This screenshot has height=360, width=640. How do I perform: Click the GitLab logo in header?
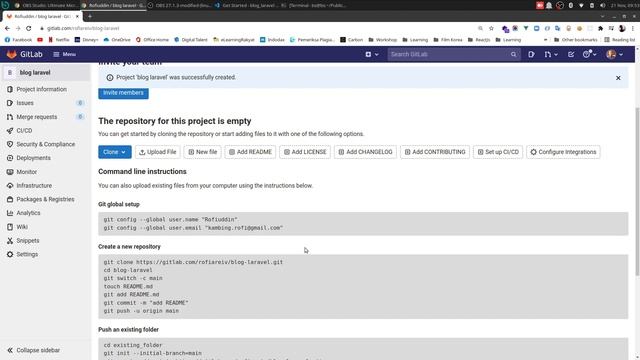coord(24,54)
